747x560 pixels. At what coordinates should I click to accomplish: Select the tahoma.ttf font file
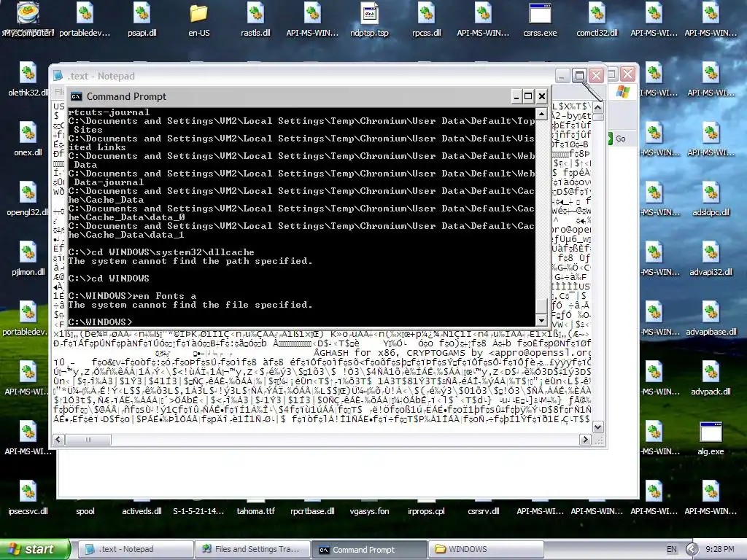click(256, 511)
